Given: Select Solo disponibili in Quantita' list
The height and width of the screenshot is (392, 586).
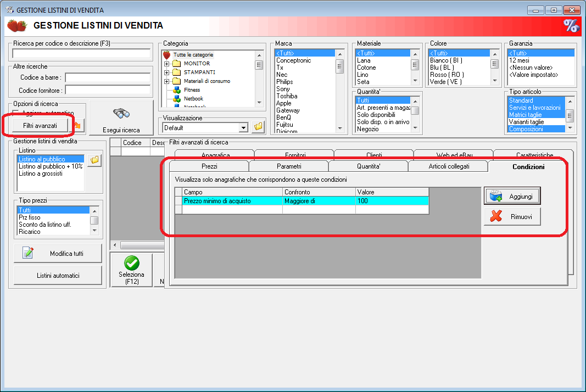Looking at the screenshot, I should tap(376, 114).
